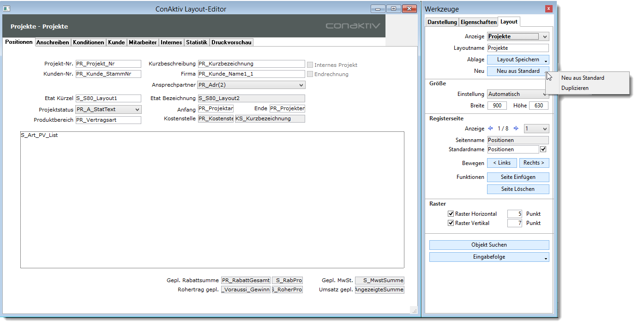Close the Werkzeuge panel with red X
Screen dimensions: 644x331
pyautogui.click(x=548, y=9)
